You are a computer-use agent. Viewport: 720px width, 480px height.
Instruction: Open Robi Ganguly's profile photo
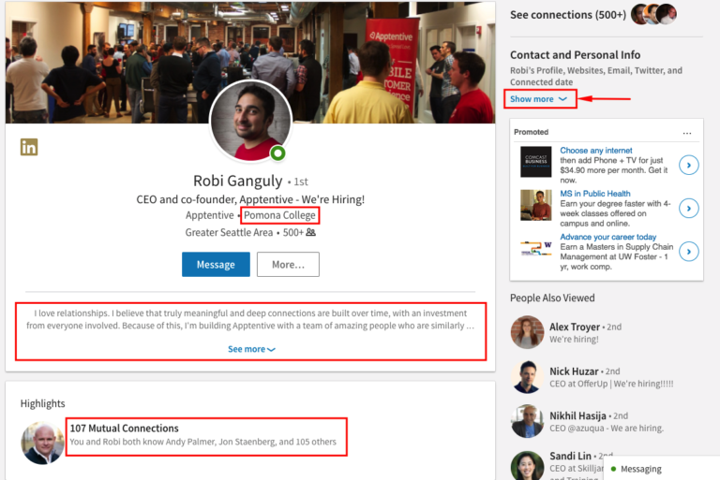coord(250,121)
